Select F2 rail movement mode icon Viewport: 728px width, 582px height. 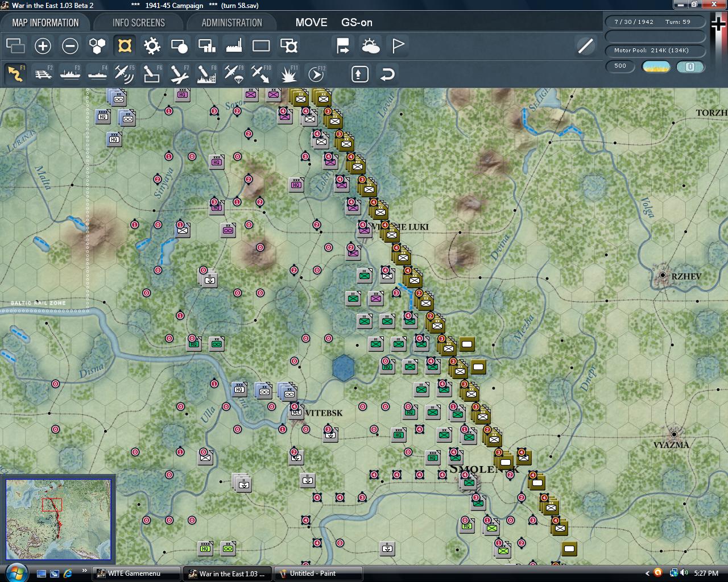tap(43, 74)
